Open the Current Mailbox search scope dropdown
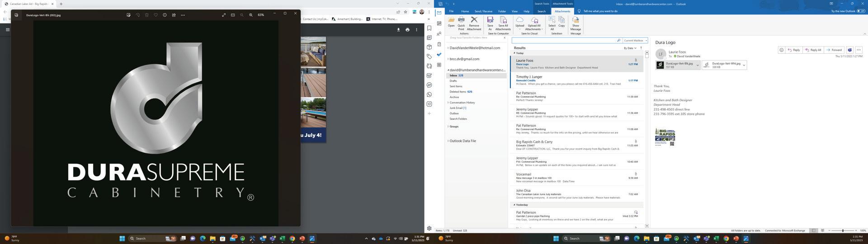 636,41
